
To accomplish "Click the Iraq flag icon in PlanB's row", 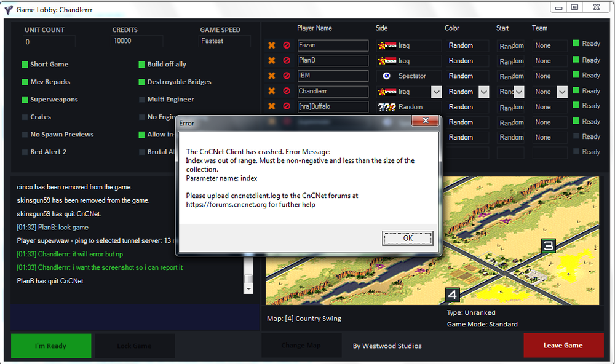I will (387, 61).
